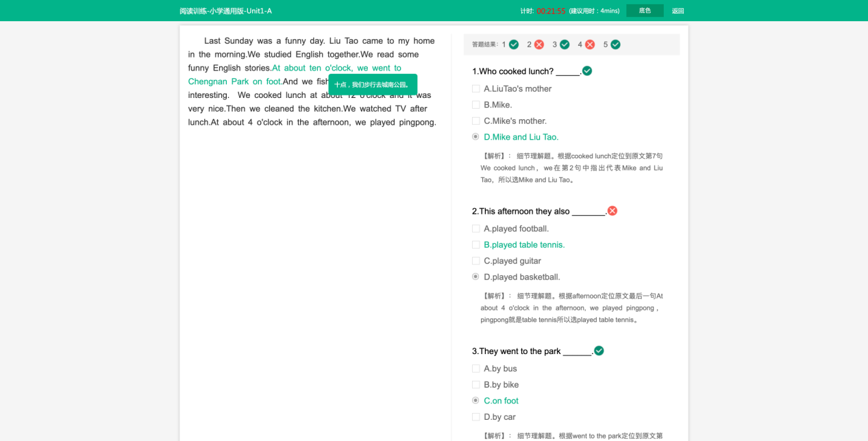Viewport: 868px width, 441px height.
Task: Tick the checkbox for "A.LiuTao's mother"
Action: [476, 88]
